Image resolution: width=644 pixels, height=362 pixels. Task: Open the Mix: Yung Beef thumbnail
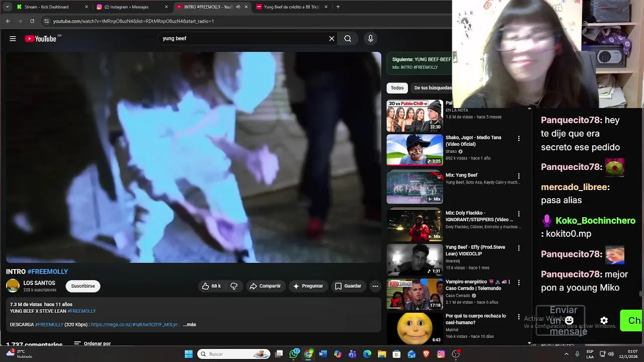click(415, 188)
